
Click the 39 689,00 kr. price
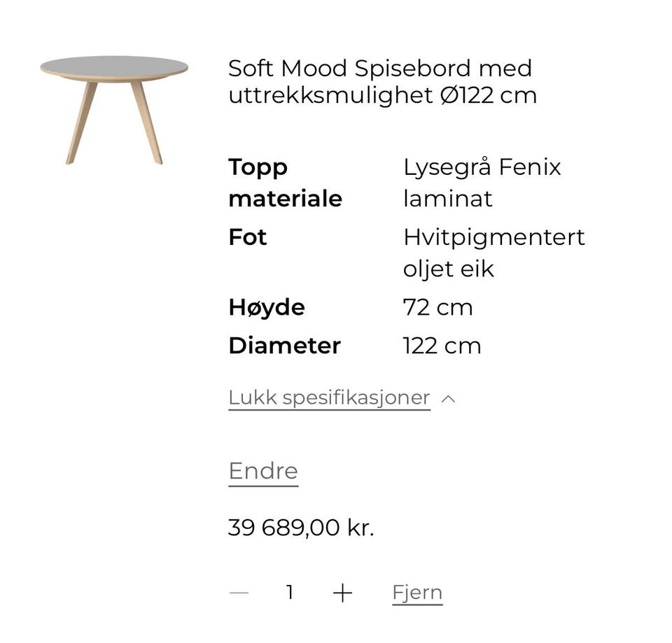pos(301,528)
